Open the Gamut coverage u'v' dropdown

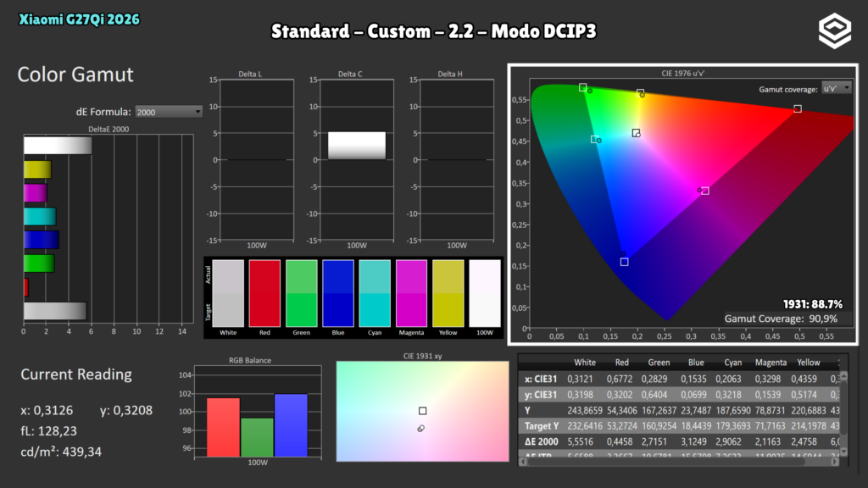coord(836,88)
